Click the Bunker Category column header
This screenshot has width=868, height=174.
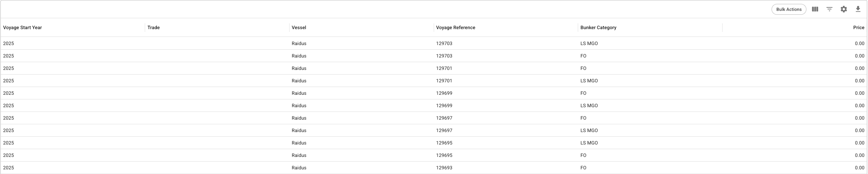pyautogui.click(x=598, y=28)
